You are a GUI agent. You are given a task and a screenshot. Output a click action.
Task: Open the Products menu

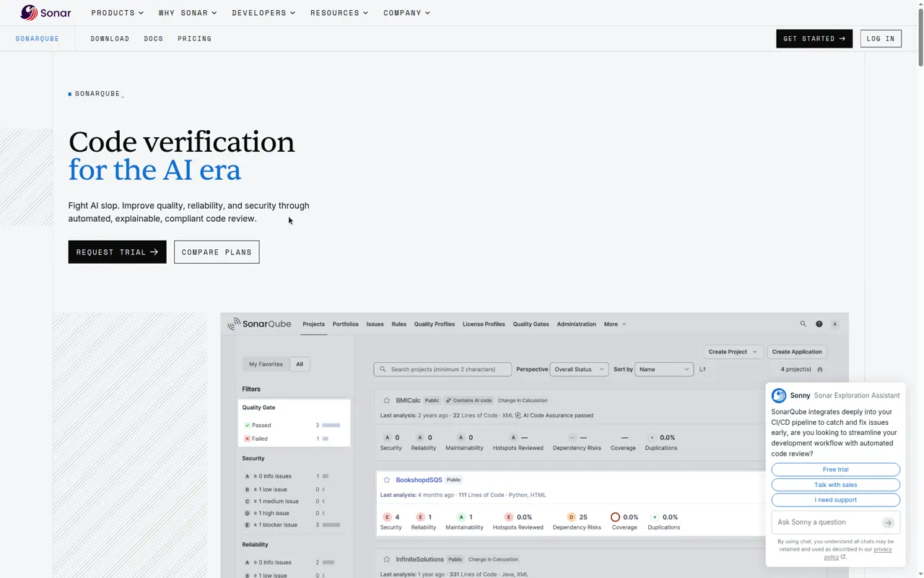click(x=117, y=13)
